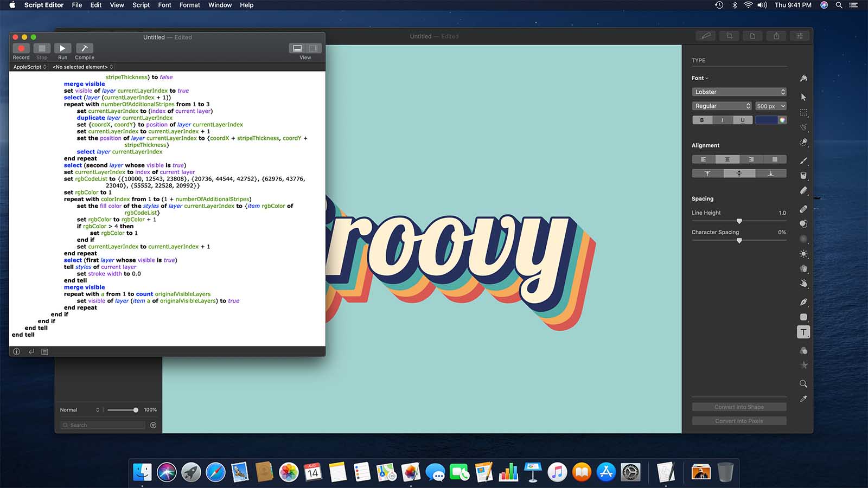Click Convert into Shape button
Screen dimensions: 868x488
click(739, 407)
